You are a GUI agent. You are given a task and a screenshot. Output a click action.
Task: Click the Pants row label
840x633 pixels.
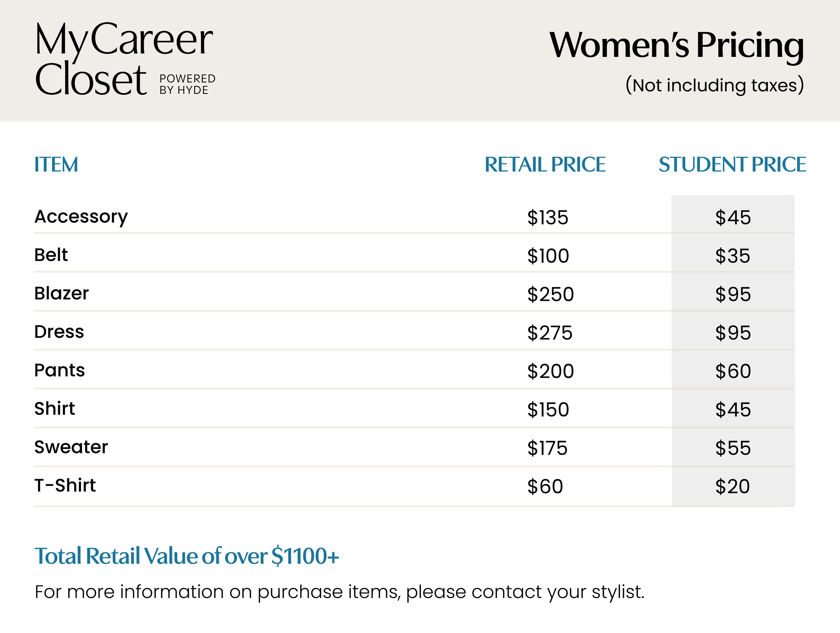point(59,370)
